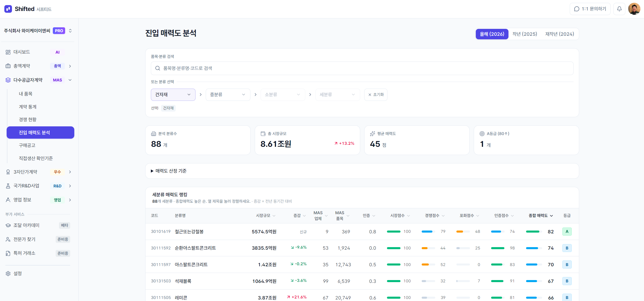Click the 초기화 reset button
Screen dimensions: 644x301
click(376, 95)
